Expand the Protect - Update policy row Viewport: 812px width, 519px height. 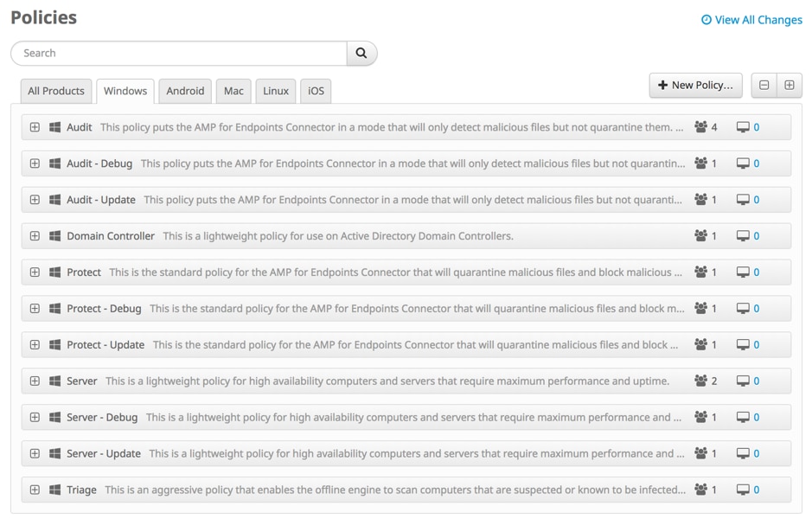[x=35, y=345]
